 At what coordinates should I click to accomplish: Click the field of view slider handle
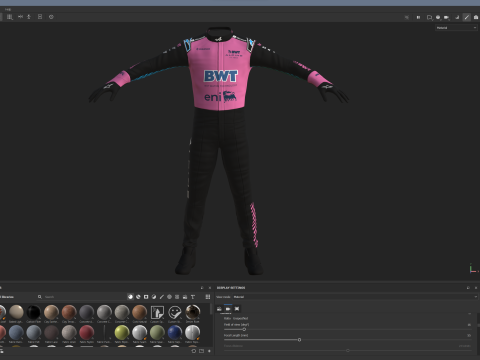pos(244,329)
